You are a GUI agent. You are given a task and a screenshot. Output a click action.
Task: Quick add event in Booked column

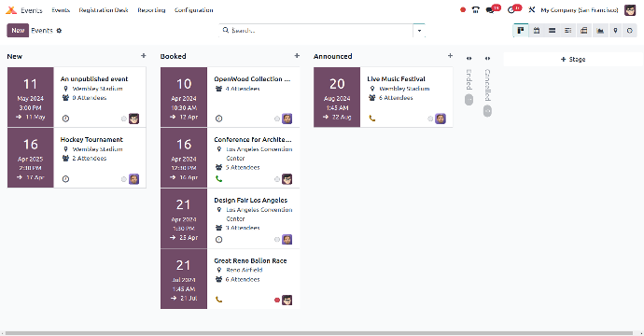pos(297,55)
